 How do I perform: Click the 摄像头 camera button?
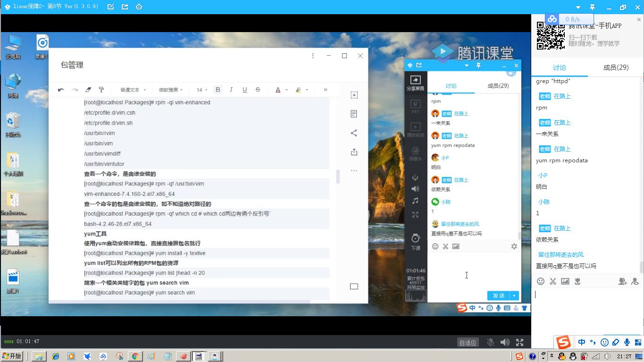415,154
